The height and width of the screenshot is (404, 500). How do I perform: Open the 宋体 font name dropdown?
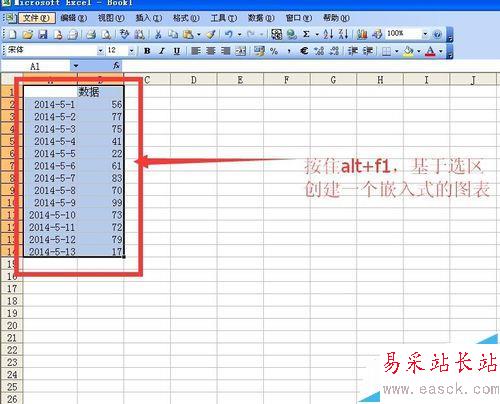coord(101,51)
